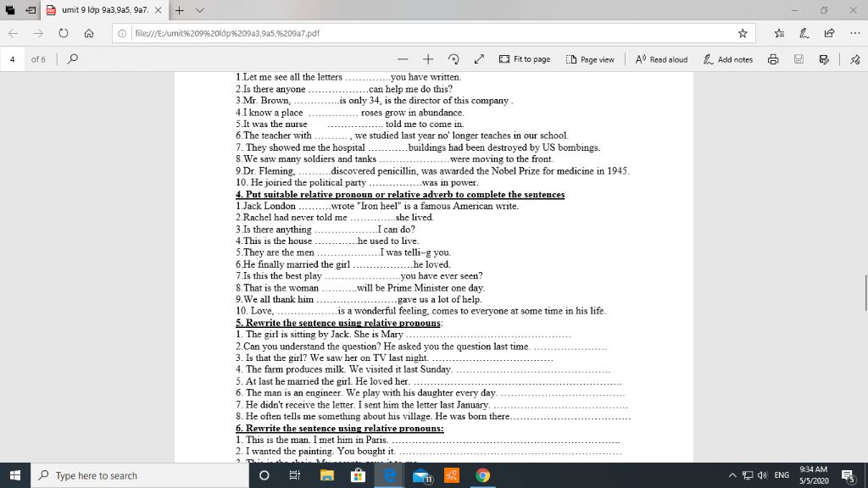This screenshot has width=868, height=488.
Task: Toggle full screen layout arrow icon
Action: [x=479, y=59]
